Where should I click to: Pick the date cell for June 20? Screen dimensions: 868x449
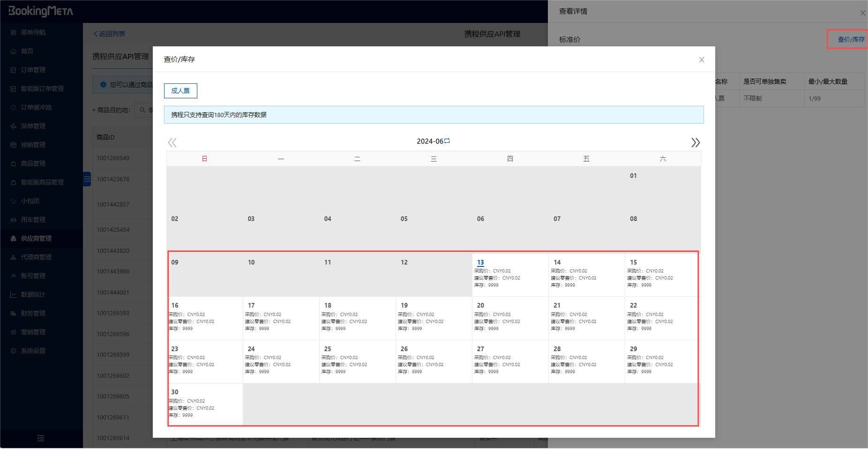[x=510, y=317]
